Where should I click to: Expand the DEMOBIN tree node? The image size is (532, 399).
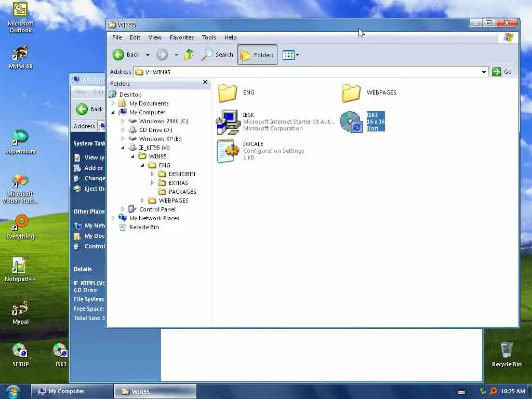pos(152,174)
